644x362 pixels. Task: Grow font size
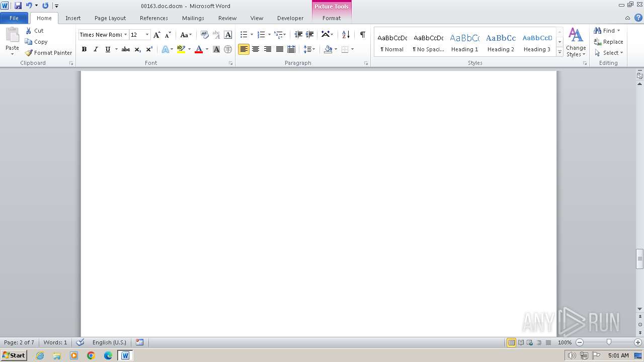point(156,35)
